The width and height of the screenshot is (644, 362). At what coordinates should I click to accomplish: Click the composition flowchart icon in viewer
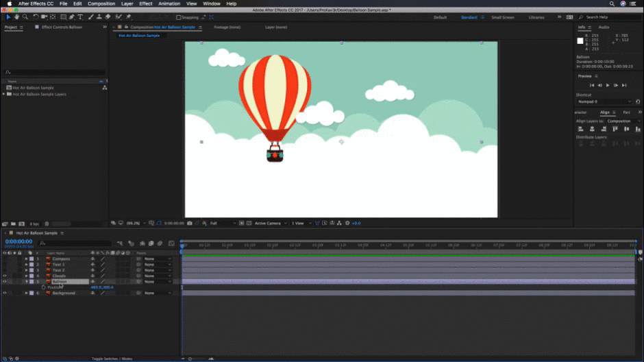click(339, 223)
